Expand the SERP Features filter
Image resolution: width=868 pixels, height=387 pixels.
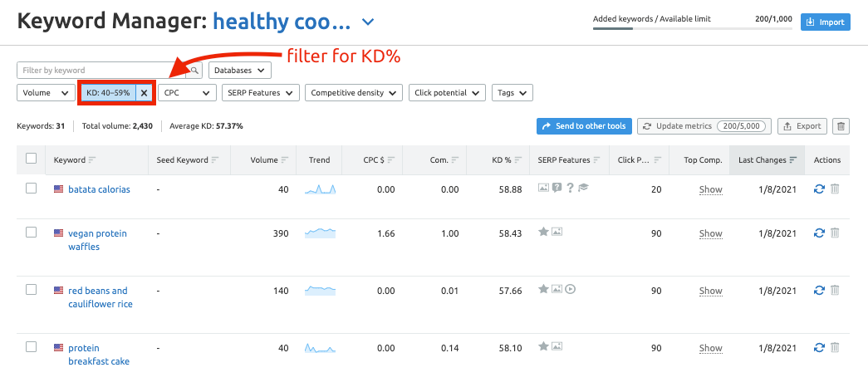[260, 93]
